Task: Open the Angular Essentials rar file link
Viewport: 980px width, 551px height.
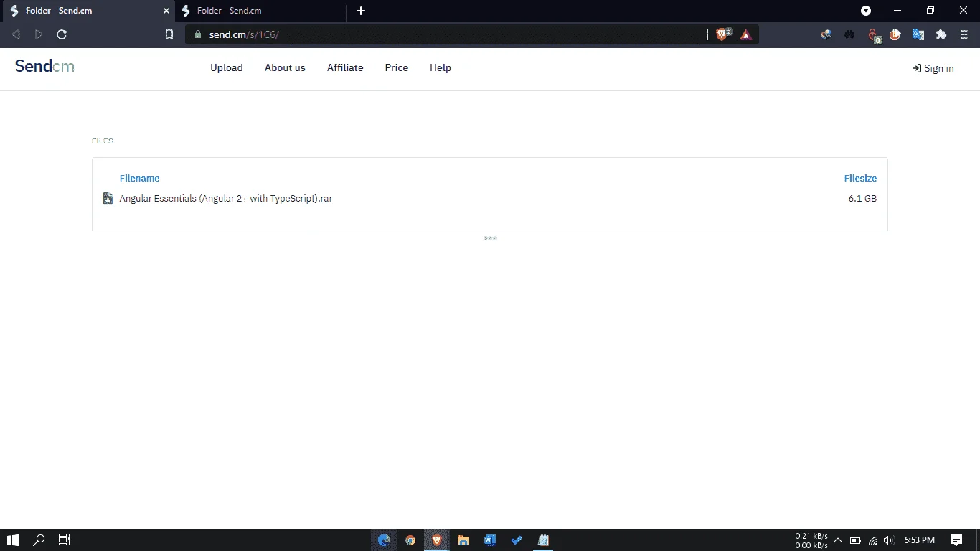Action: coord(226,199)
